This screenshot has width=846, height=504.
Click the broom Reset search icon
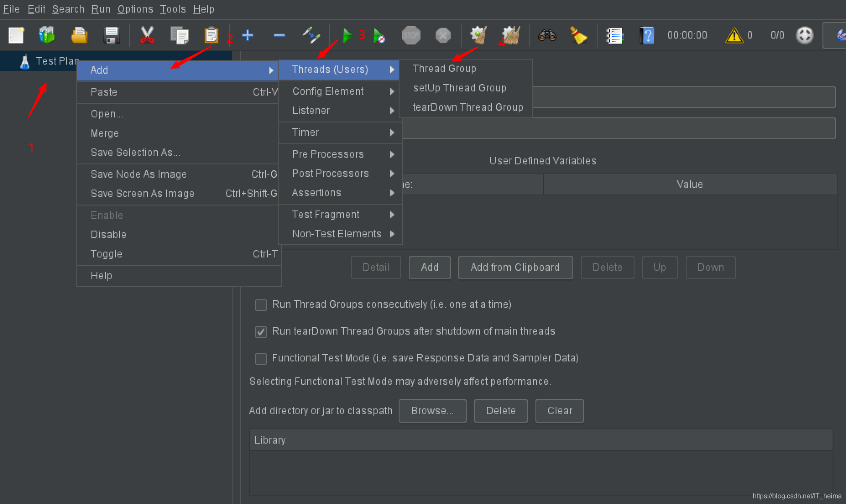click(x=578, y=35)
